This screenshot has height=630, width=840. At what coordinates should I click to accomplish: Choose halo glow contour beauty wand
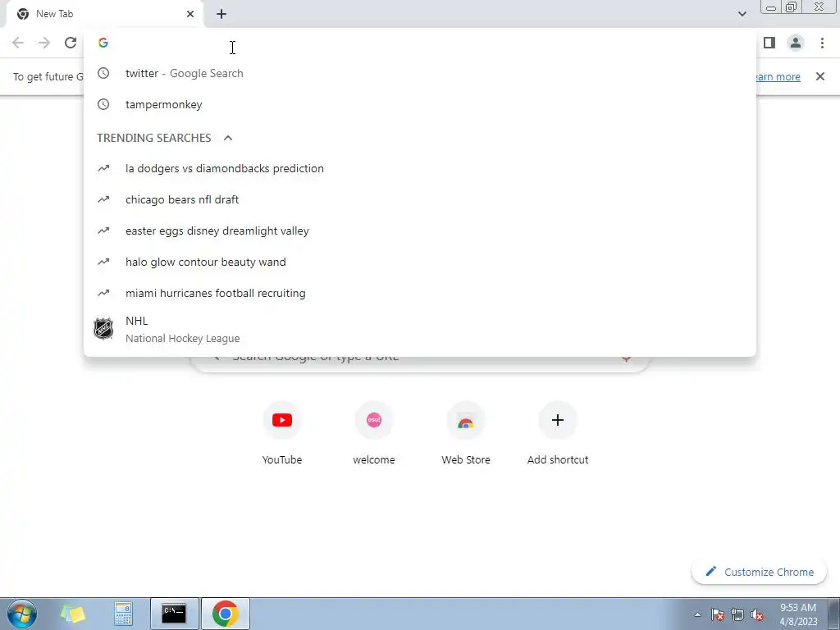click(x=420, y=262)
